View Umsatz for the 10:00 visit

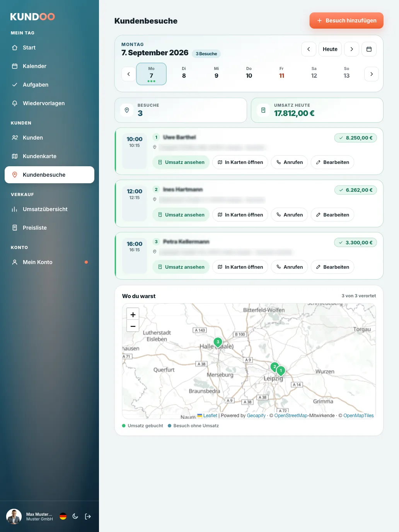(x=181, y=162)
